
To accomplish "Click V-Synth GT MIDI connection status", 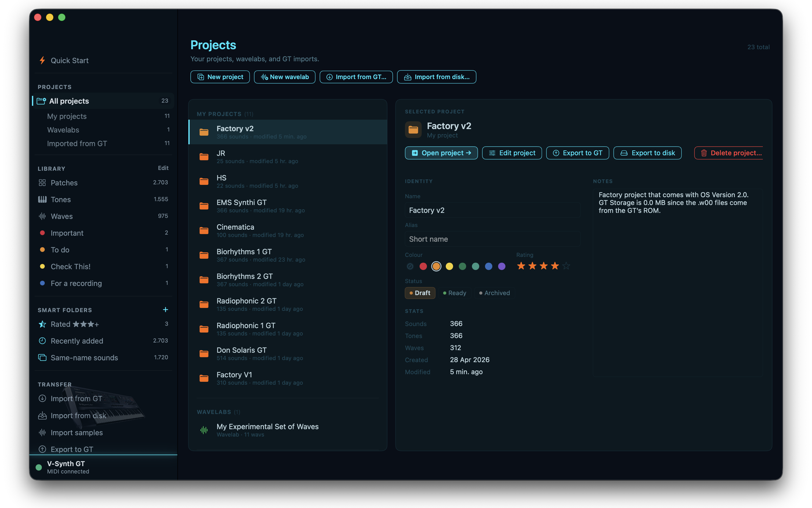I will (x=103, y=467).
